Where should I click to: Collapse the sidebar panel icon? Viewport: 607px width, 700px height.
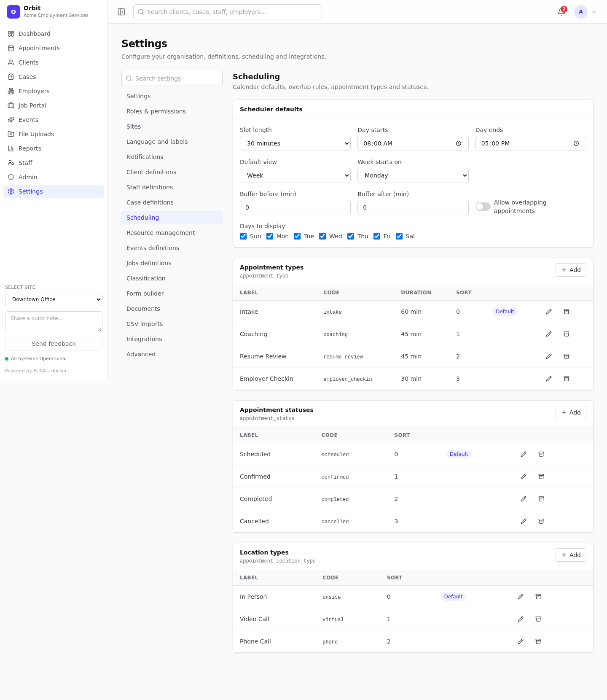(121, 12)
